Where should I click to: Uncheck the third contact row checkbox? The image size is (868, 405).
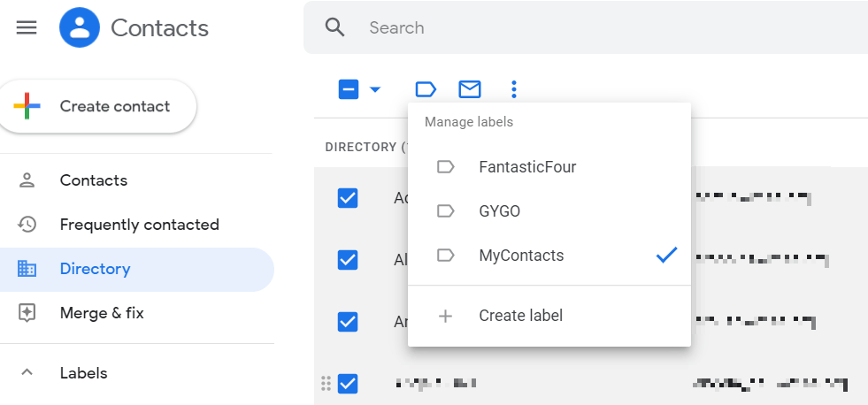point(348,322)
